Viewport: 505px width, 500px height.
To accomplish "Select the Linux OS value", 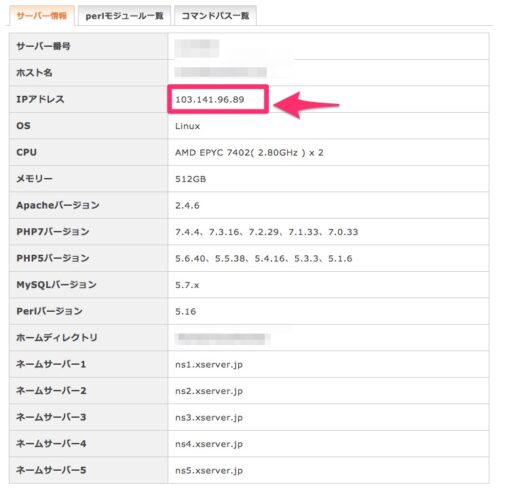I will pos(188,126).
